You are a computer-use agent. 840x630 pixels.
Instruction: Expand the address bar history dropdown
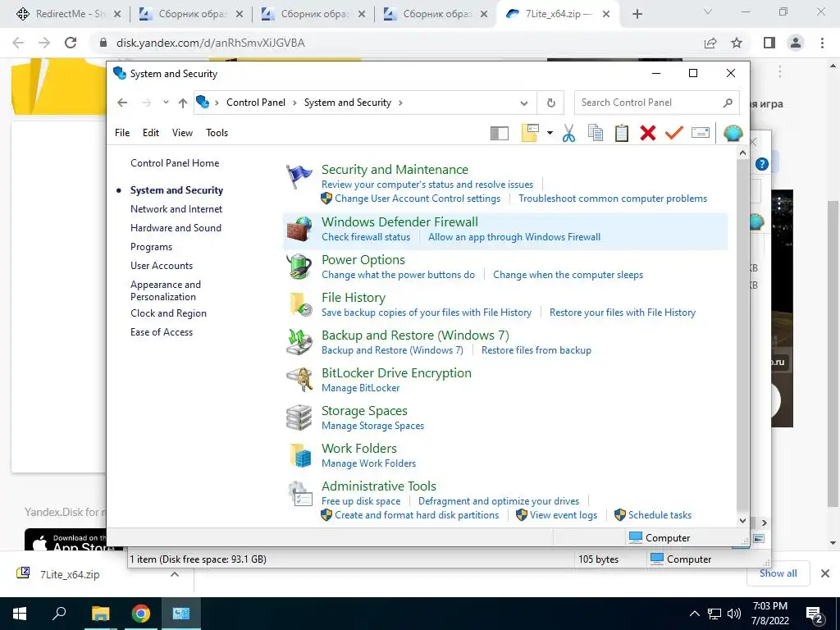[x=524, y=103]
